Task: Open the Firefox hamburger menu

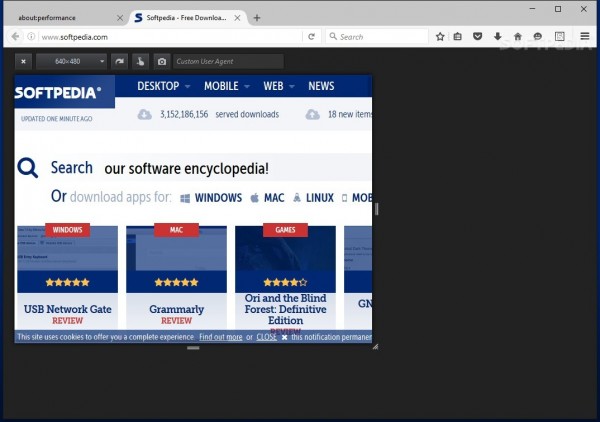Action: point(585,36)
